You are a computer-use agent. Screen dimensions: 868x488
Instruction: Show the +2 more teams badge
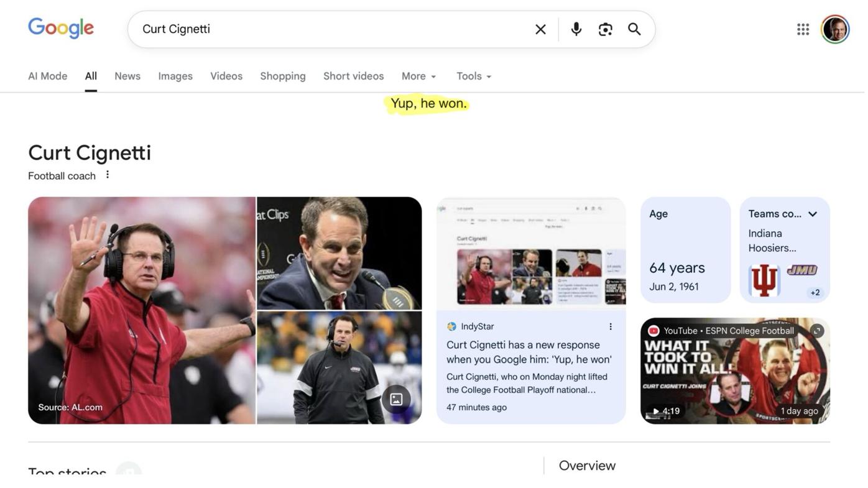pyautogui.click(x=815, y=292)
